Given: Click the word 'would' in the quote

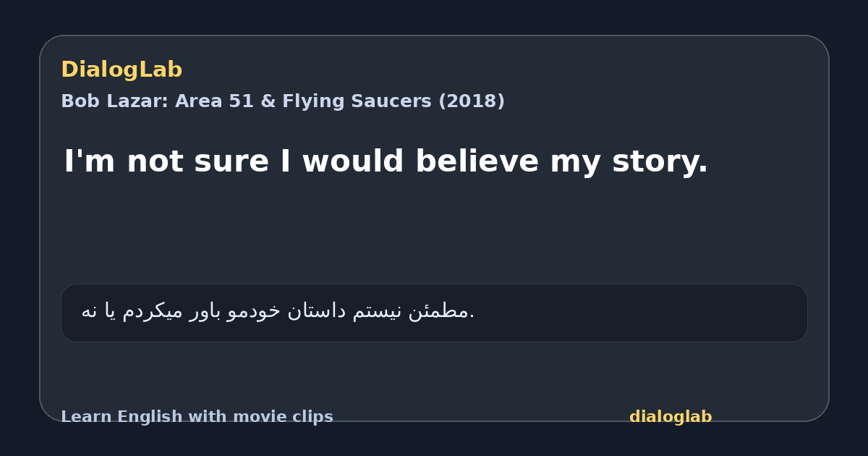Looking at the screenshot, I should 354,161.
